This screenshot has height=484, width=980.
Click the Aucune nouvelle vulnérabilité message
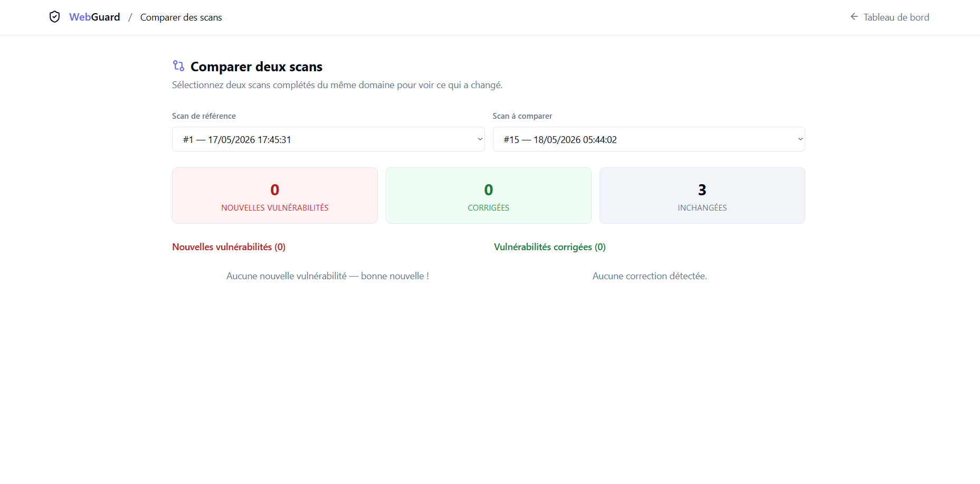[328, 276]
